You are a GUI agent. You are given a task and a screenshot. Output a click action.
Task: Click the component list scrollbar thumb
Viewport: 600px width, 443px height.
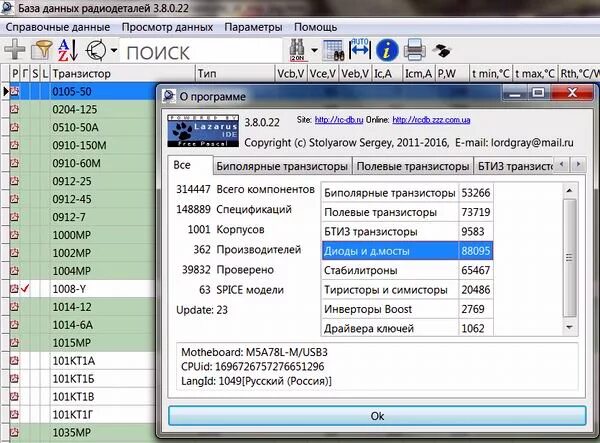click(x=569, y=257)
